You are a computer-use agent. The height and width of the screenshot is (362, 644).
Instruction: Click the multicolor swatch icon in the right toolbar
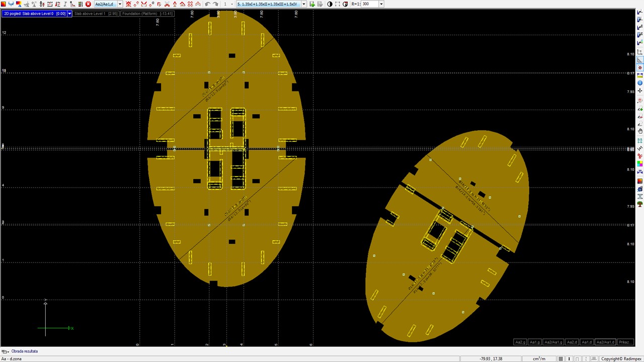tap(640, 164)
